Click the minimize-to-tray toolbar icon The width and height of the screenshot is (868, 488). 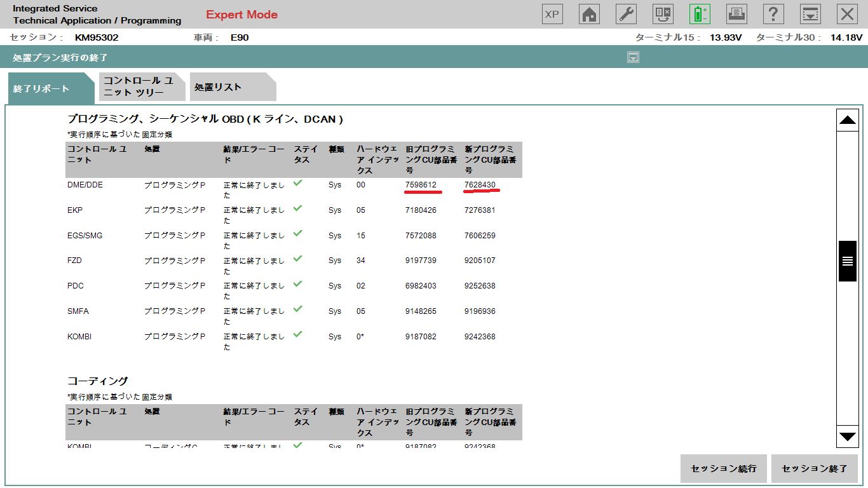(x=810, y=14)
